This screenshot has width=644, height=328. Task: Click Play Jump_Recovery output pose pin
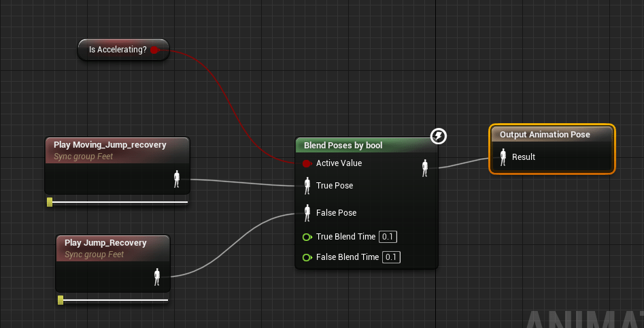(157, 276)
